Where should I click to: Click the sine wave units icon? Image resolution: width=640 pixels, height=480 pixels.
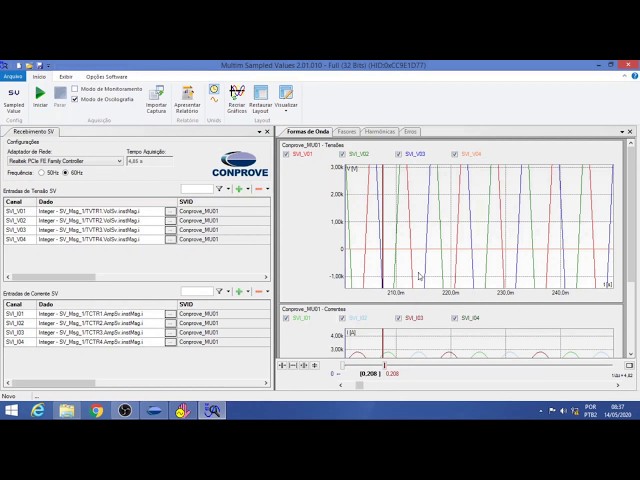point(214,100)
